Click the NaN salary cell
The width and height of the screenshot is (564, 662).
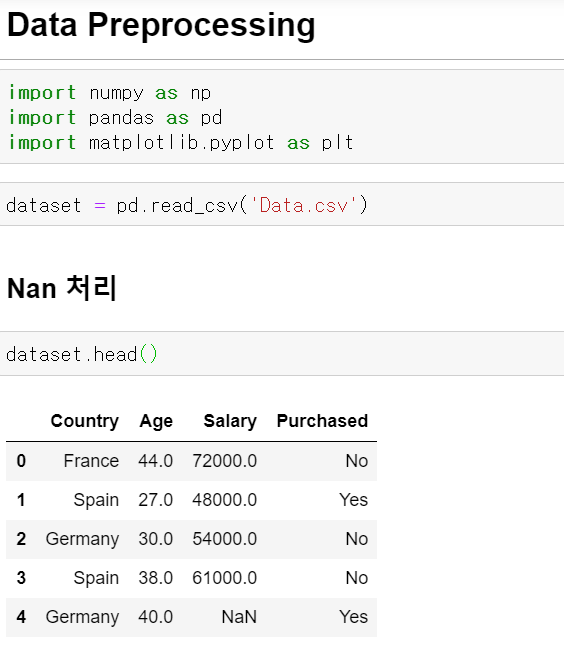(x=239, y=617)
